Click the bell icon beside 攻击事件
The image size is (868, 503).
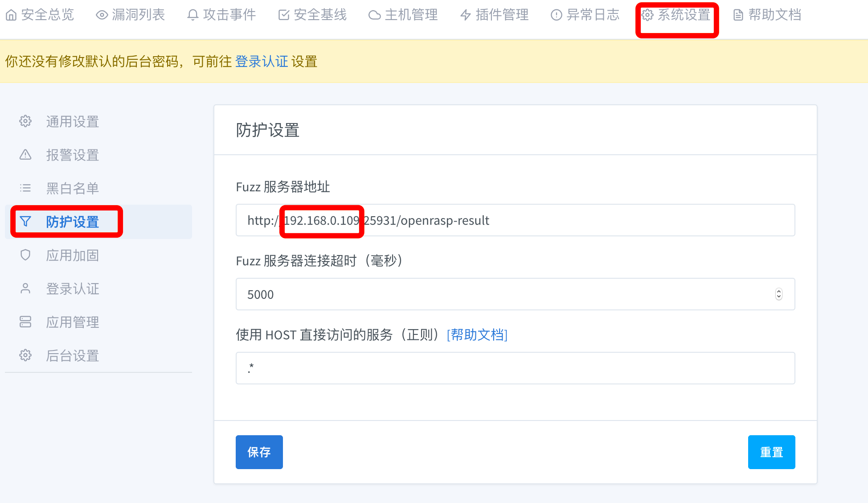point(192,15)
